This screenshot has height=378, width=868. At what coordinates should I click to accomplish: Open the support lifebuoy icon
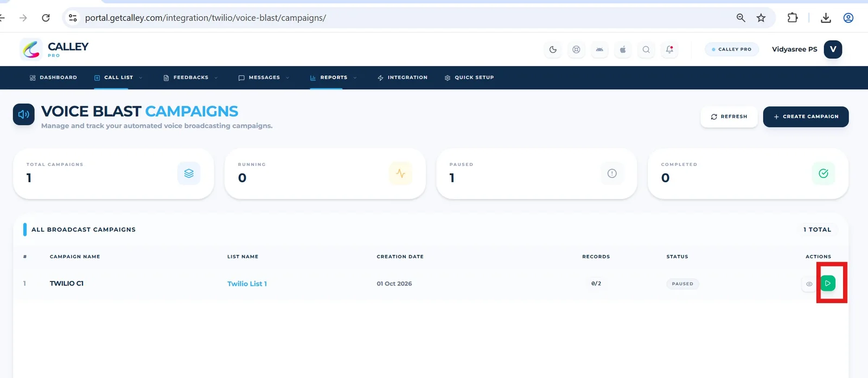click(576, 49)
